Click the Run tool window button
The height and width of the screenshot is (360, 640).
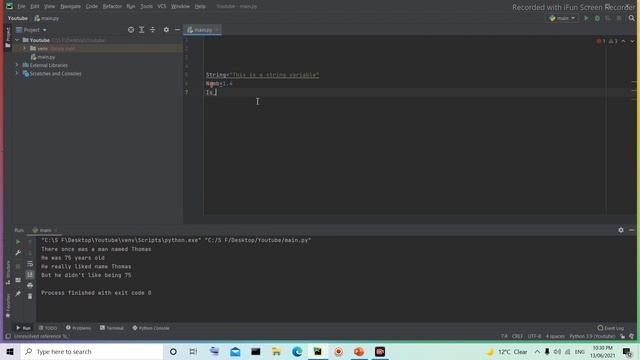point(23,328)
